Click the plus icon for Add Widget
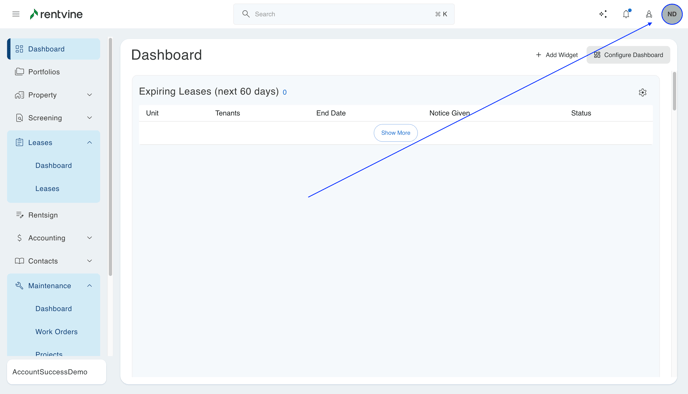 538,55
